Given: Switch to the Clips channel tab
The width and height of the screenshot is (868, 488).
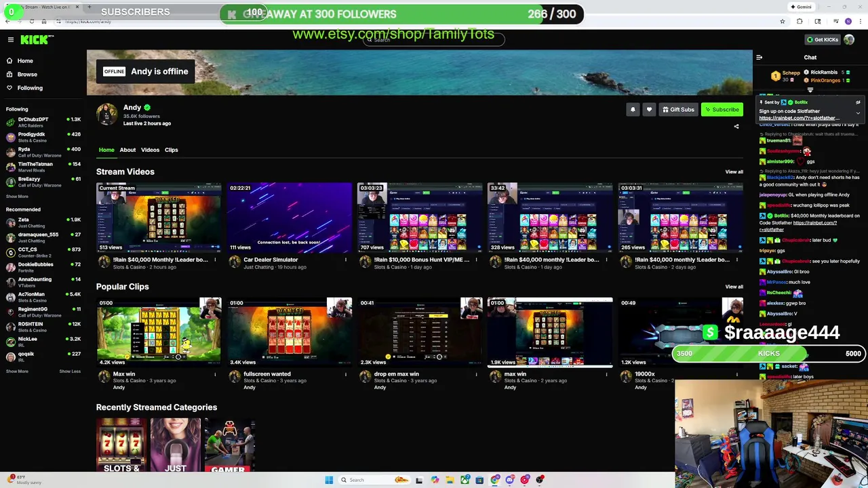Looking at the screenshot, I should click(x=171, y=150).
